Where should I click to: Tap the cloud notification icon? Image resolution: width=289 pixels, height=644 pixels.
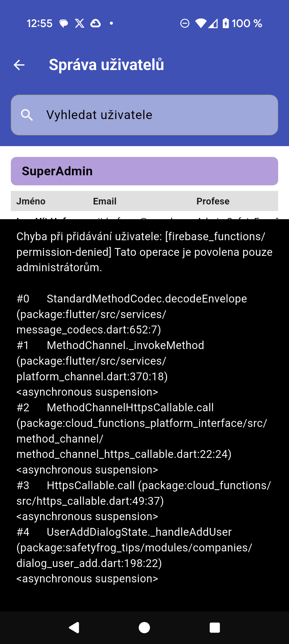[x=95, y=23]
